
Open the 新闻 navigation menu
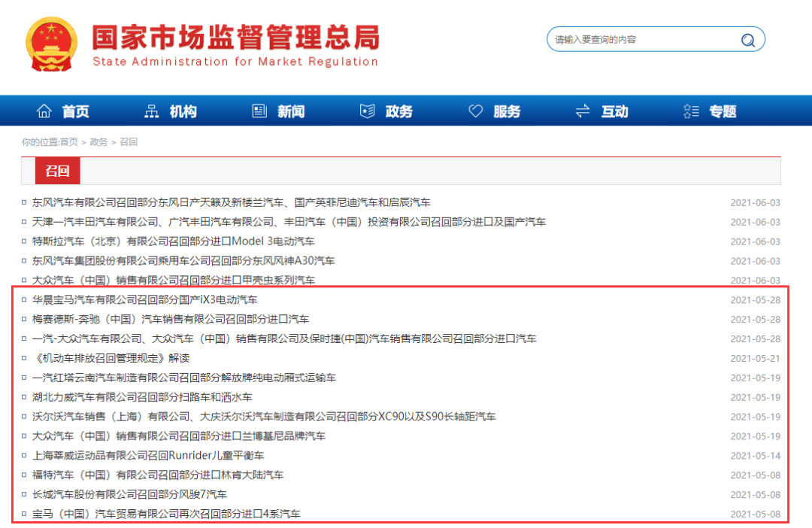(291, 111)
